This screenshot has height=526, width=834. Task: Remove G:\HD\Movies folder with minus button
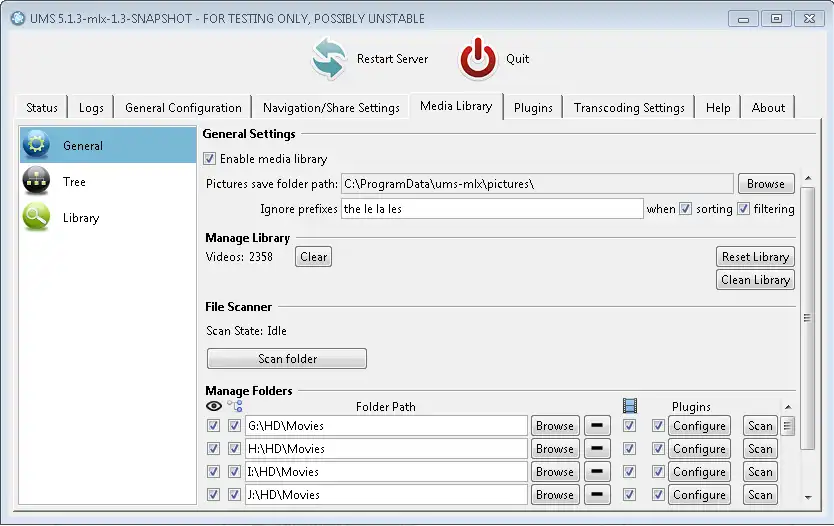point(597,425)
